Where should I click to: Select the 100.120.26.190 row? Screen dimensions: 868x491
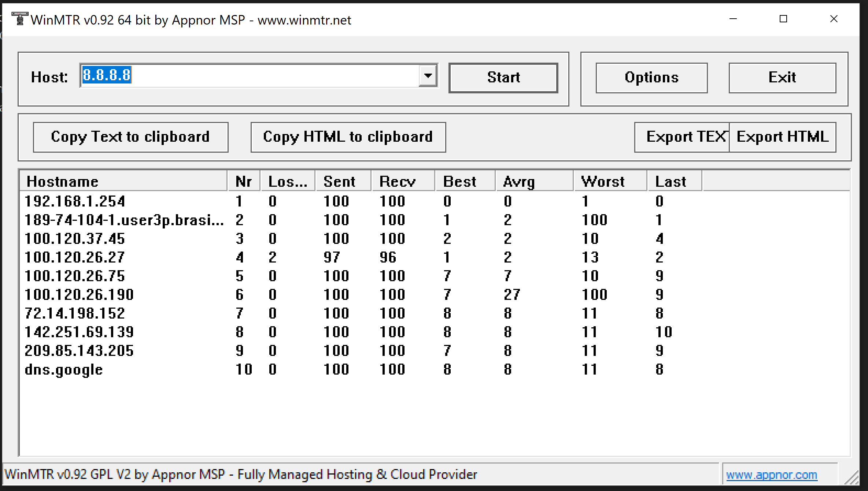361,294
